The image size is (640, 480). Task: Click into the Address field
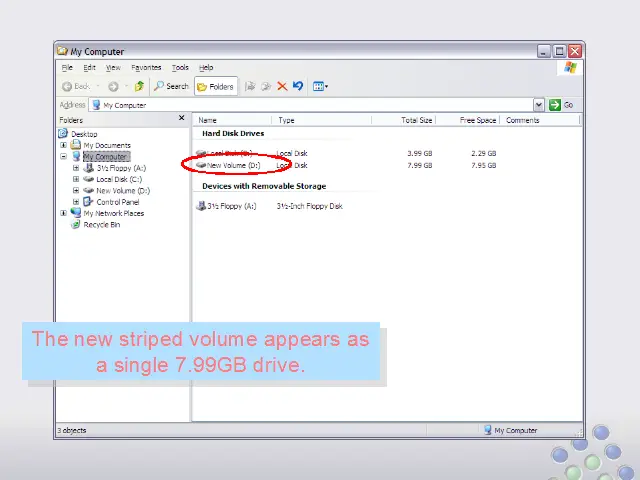tap(312, 105)
